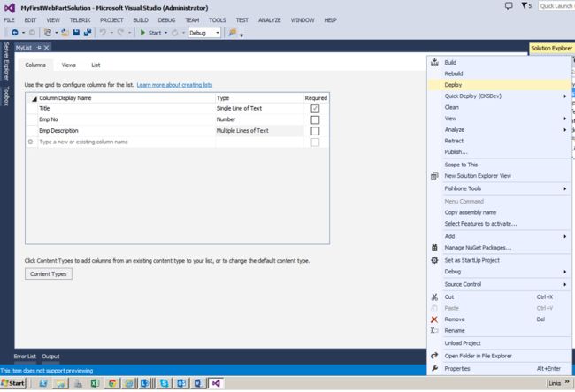Select Deploy in the context menu

click(x=499, y=85)
